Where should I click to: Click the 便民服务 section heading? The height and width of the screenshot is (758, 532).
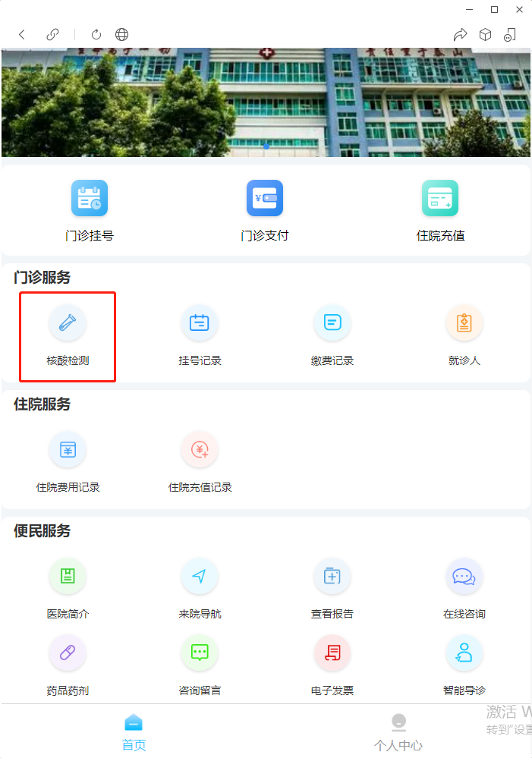click(42, 531)
